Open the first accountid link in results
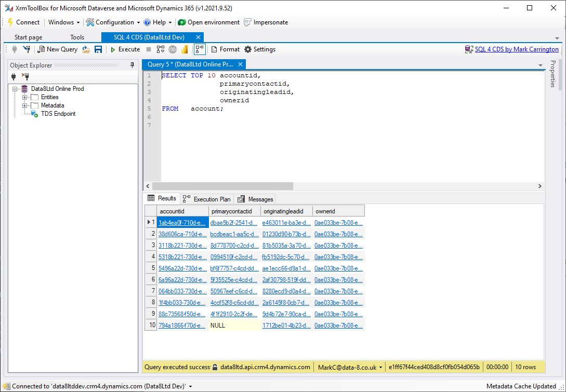566x392 pixels. (181, 222)
